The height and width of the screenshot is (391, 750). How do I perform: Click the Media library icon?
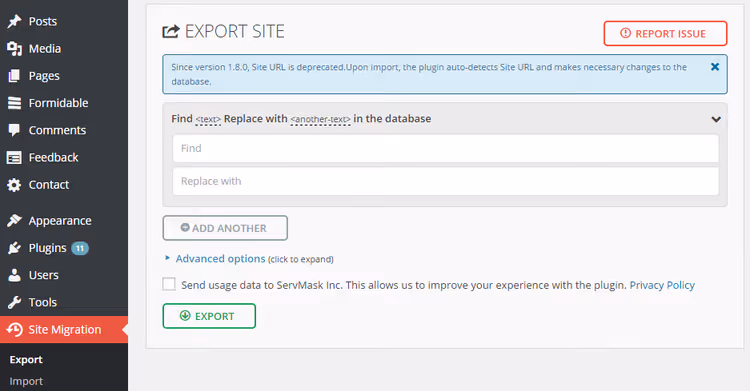(14, 48)
